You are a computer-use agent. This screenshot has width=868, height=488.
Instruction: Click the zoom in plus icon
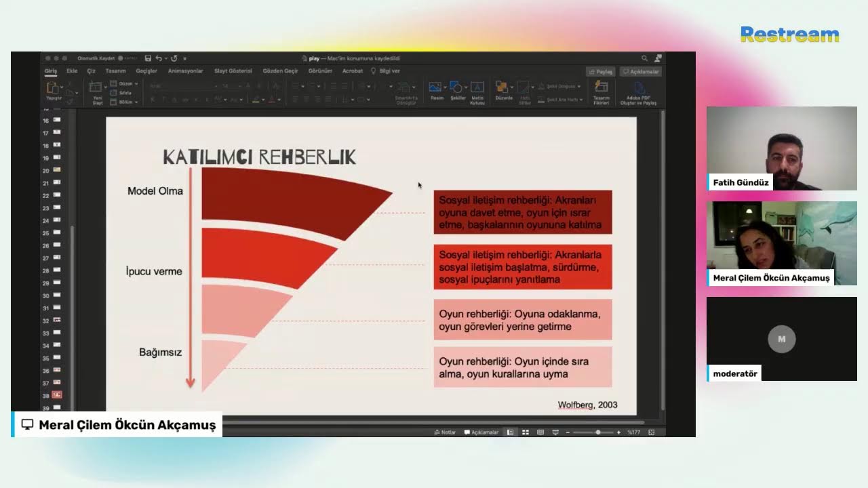618,432
